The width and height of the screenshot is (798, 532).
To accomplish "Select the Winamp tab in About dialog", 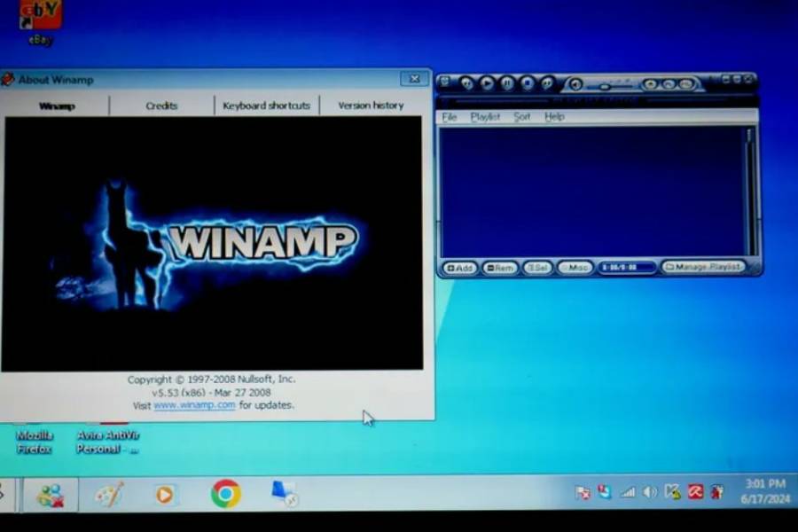I will point(57,106).
